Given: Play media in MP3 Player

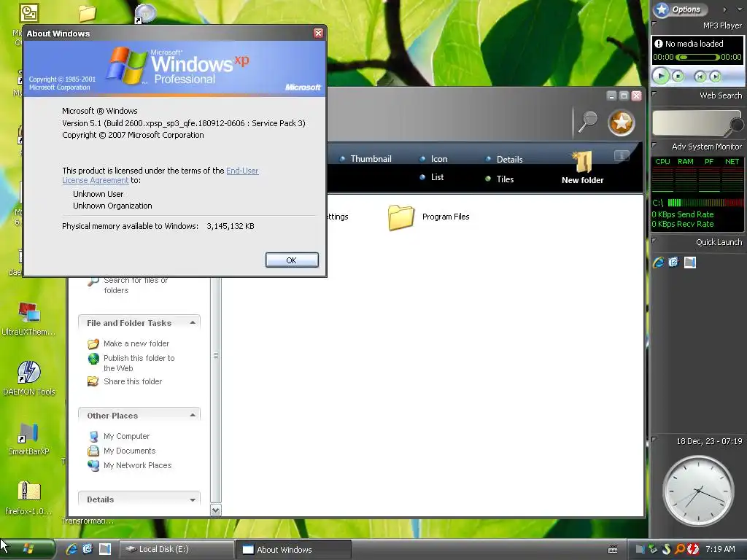Looking at the screenshot, I should tap(660, 75).
